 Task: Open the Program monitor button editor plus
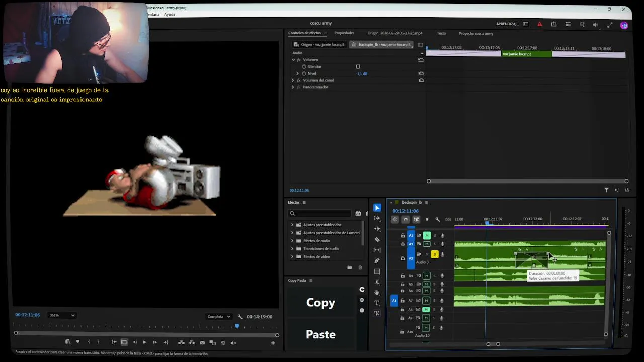[x=273, y=343]
